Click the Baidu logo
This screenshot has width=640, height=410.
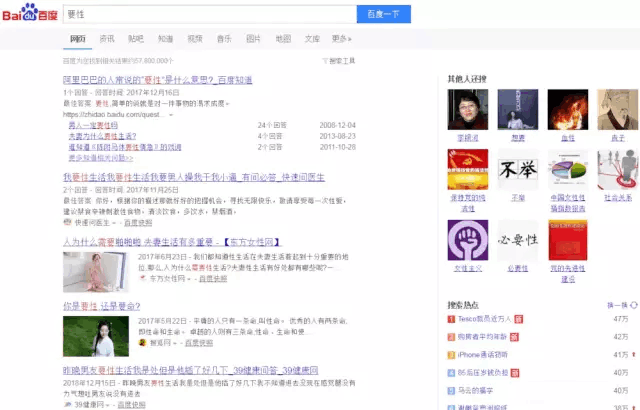point(29,14)
